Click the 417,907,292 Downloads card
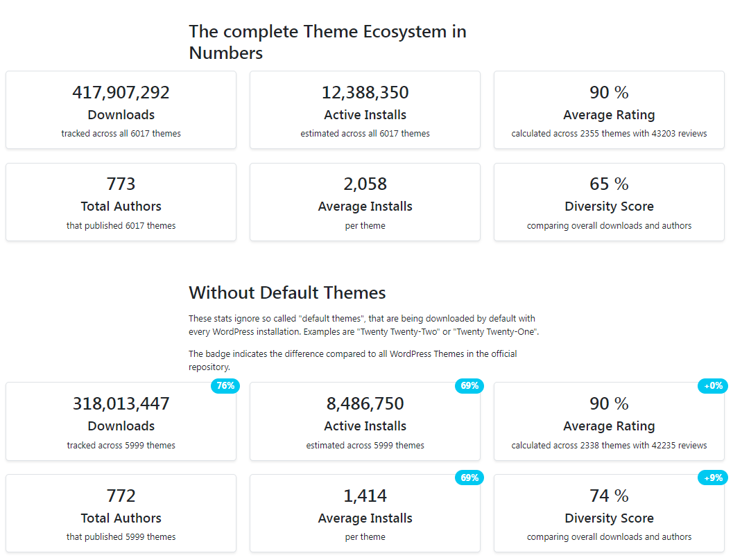Viewport: 733px width, 560px height. point(121,110)
